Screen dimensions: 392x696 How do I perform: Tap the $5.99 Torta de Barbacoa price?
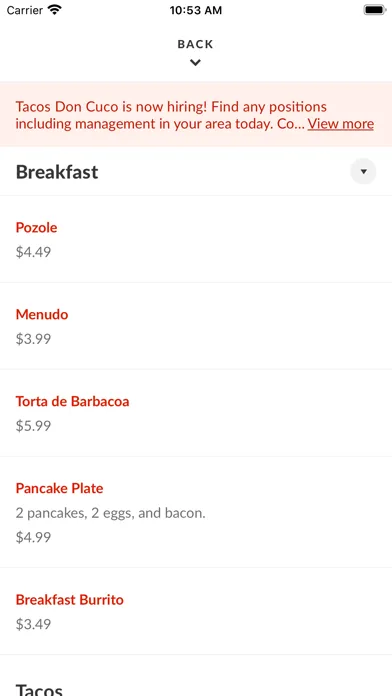pyautogui.click(x=33, y=426)
